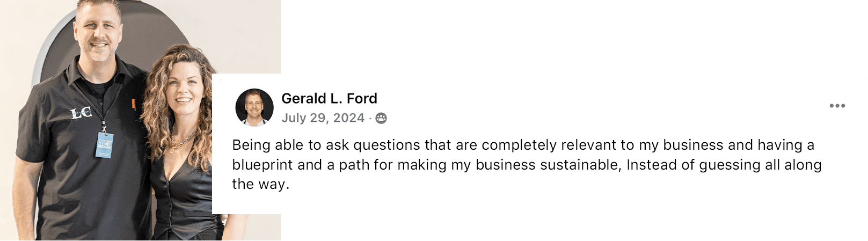Screen dimensions: 868x241
Task: Click the blue lanyard badge in the photo
Action: click(105, 145)
